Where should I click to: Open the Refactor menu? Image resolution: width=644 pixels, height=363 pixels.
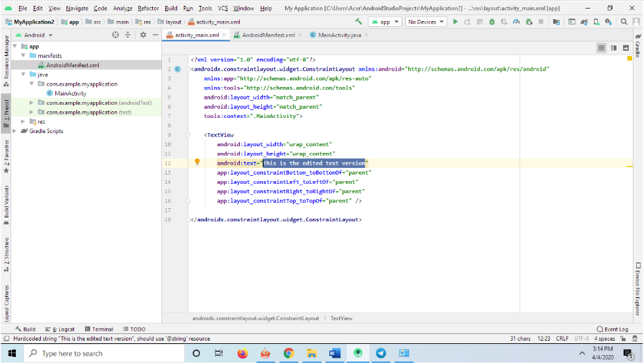click(148, 9)
